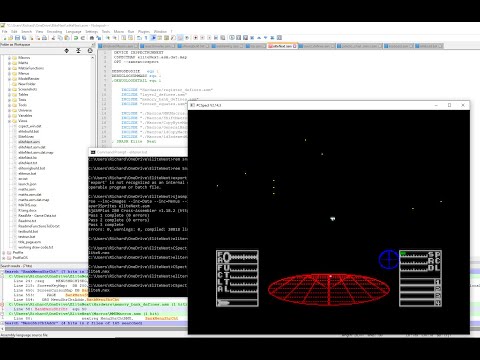The width and height of the screenshot is (480, 360).
Task: Expand the Views folder
Action: tap(9, 121)
